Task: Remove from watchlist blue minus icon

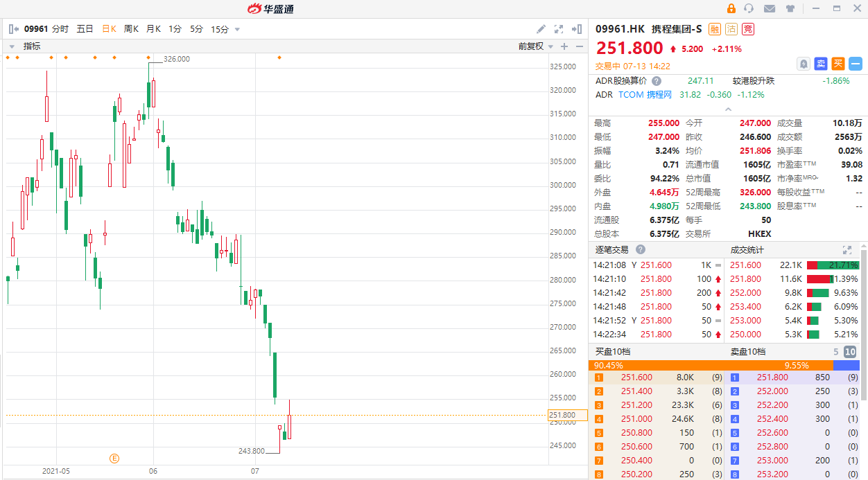Action: [856, 64]
